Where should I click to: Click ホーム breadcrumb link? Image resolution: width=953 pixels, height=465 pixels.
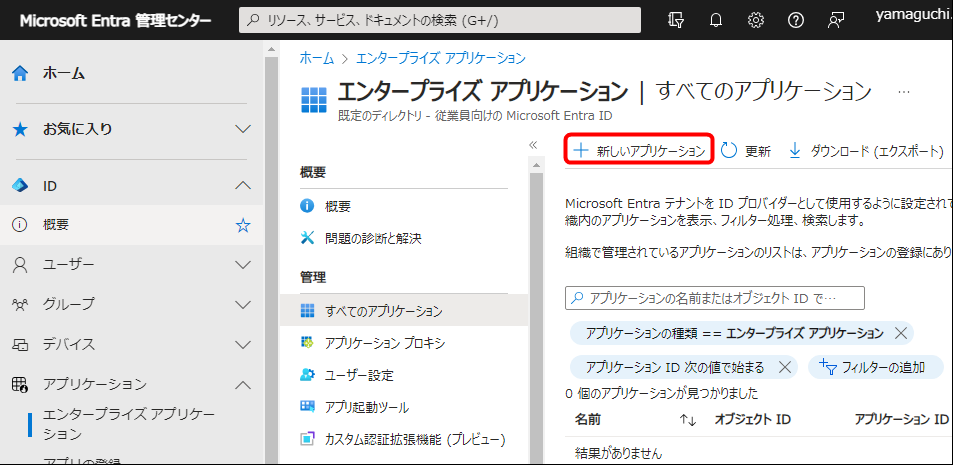click(317, 58)
